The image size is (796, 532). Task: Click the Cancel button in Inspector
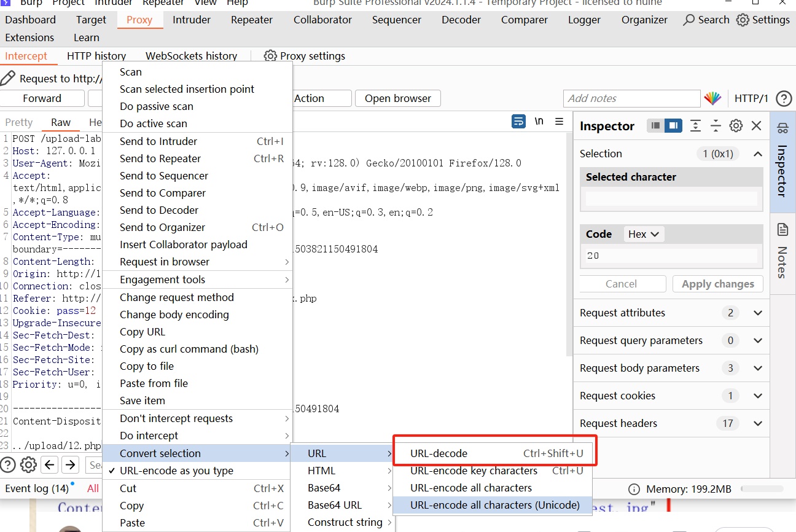622,284
